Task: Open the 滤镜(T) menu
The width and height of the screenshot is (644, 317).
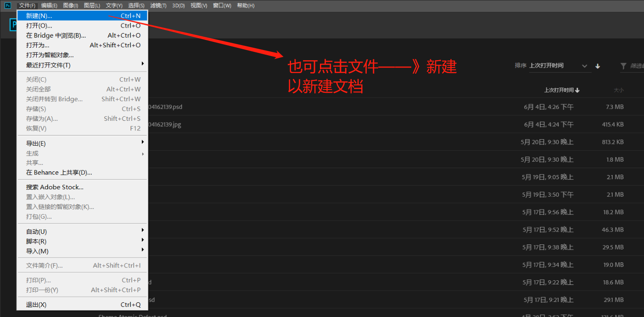Action: pos(158,6)
